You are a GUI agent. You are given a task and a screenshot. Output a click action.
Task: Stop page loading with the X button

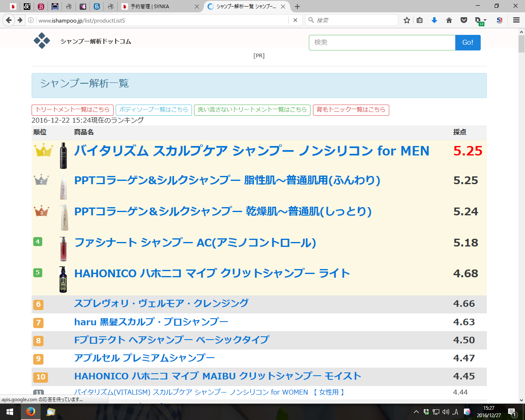[295, 20]
